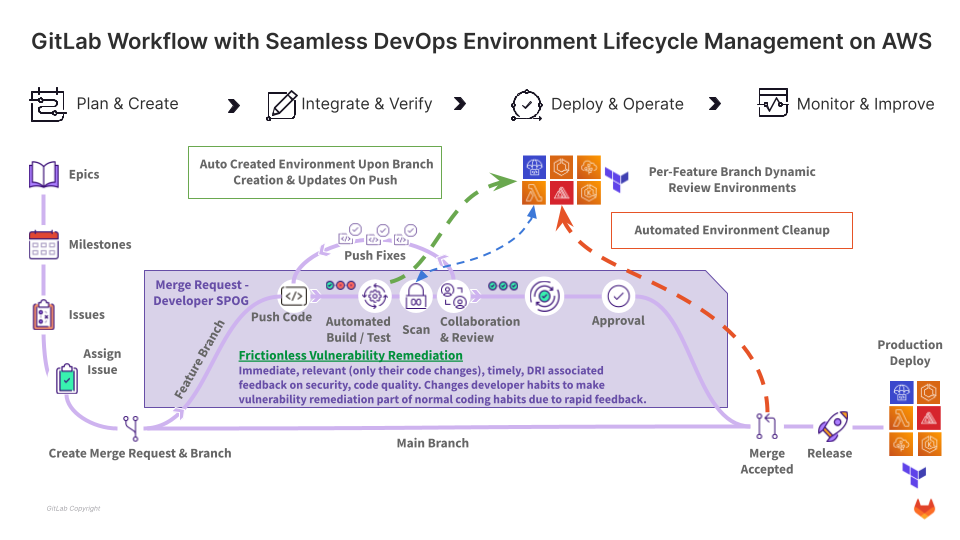Viewport: 960px width, 540px height.
Task: Click the Deploy & Operate stage heading
Action: (617, 104)
